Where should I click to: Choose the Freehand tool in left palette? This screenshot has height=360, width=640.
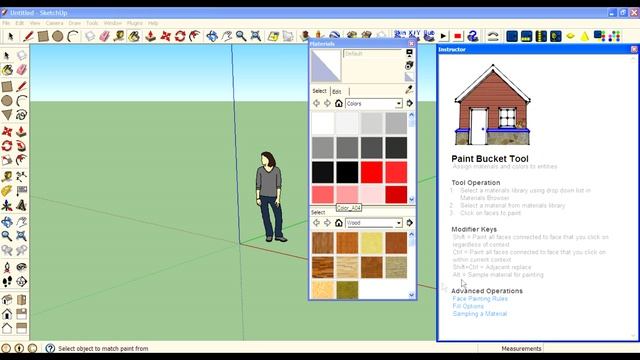[x=22, y=115]
